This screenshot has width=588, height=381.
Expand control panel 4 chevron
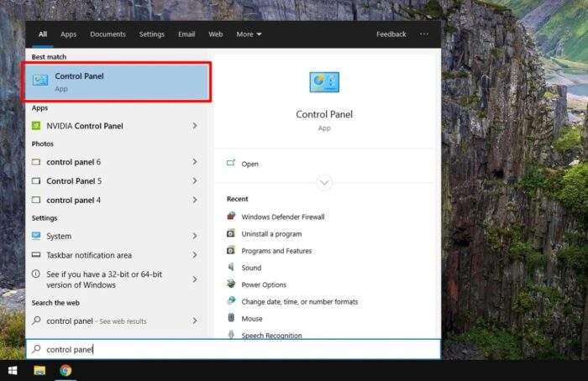(195, 200)
